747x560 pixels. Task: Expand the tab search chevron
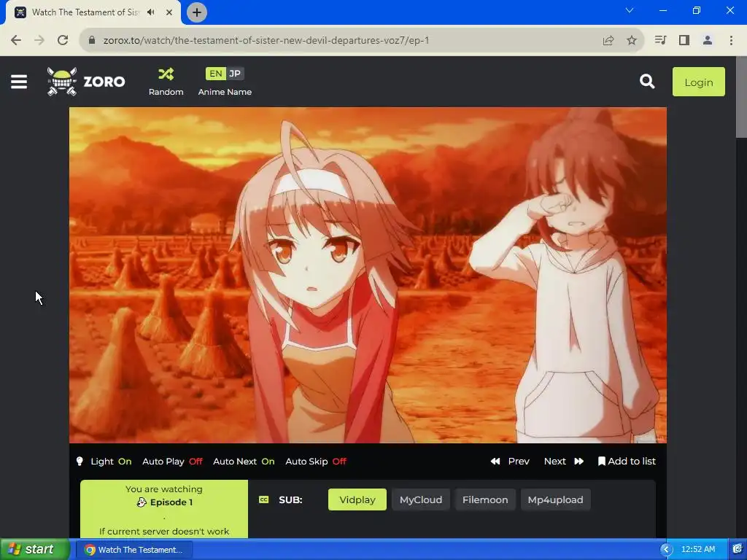click(630, 10)
